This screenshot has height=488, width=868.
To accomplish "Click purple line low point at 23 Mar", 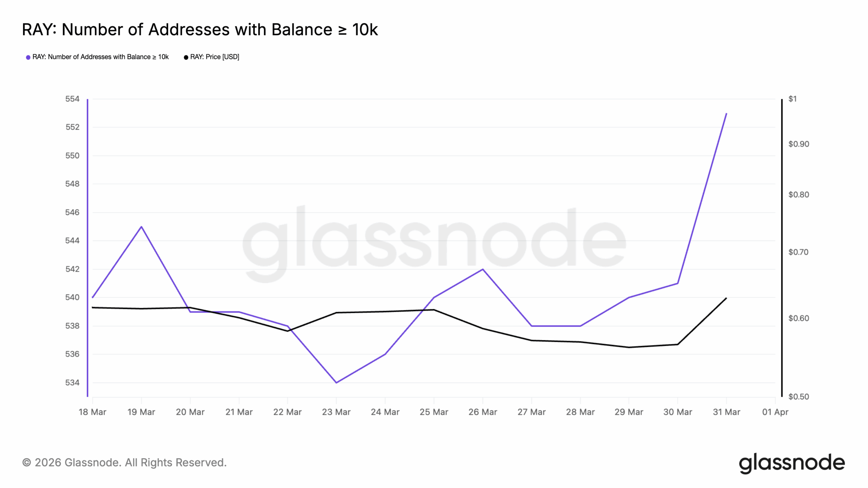I will tap(336, 383).
